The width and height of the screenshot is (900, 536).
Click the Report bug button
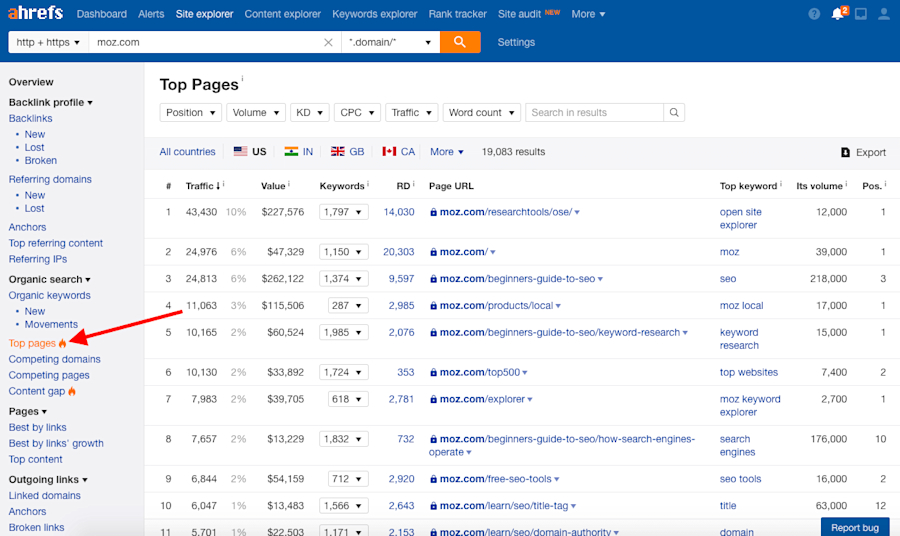(855, 527)
